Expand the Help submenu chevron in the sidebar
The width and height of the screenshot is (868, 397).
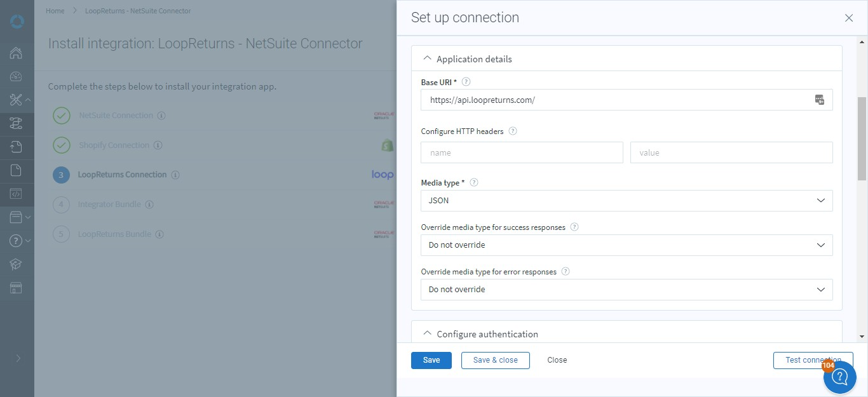click(x=28, y=241)
